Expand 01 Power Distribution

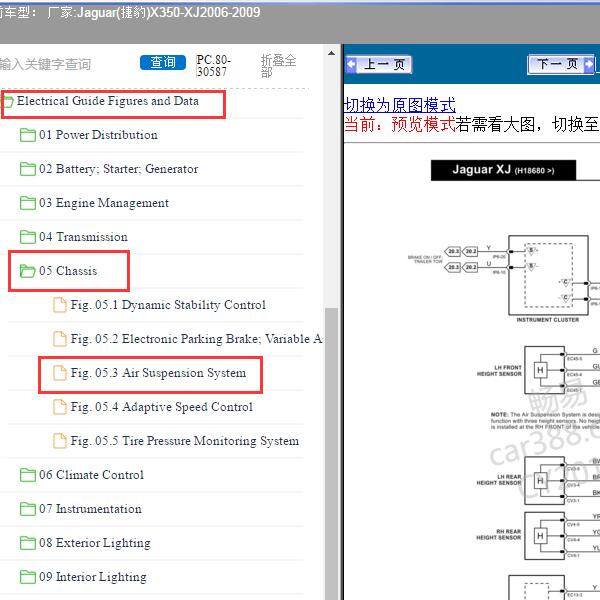point(98,135)
